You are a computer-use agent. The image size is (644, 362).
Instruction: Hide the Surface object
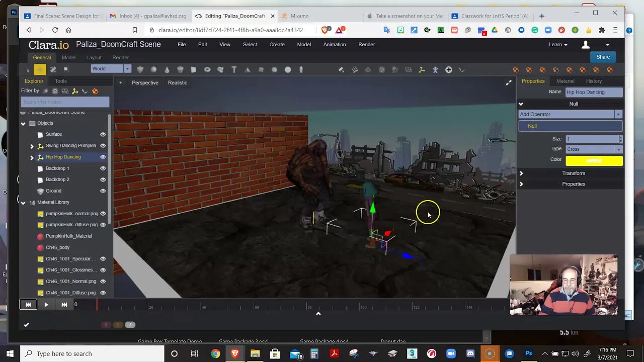point(103,134)
